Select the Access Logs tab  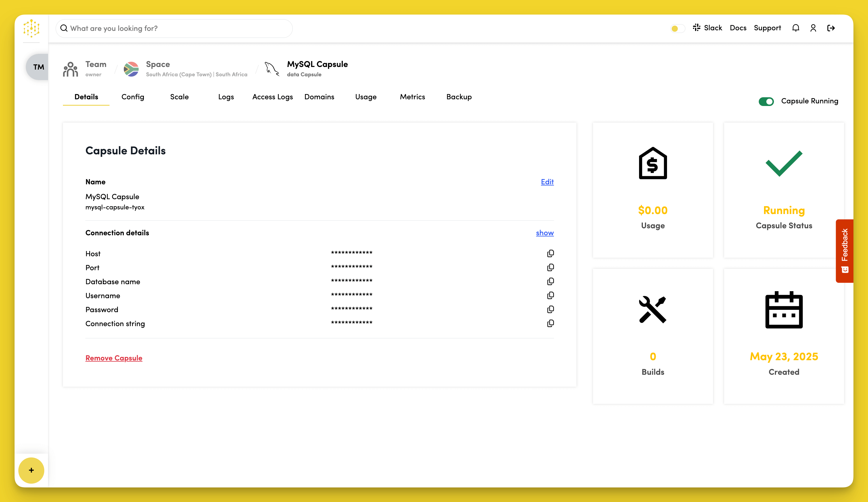[x=272, y=97]
